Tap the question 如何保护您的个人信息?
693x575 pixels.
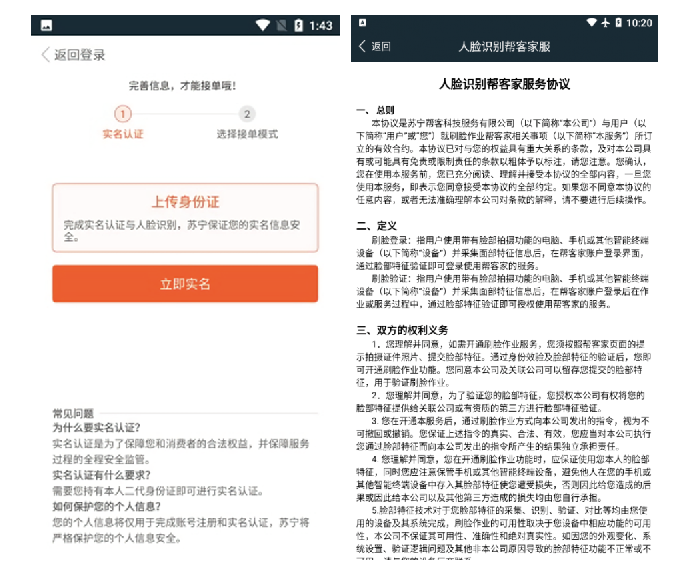pyautogui.click(x=107, y=506)
